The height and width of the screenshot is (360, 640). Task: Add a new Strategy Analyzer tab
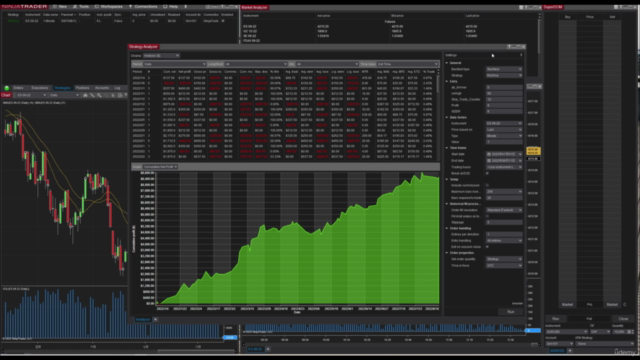click(156, 320)
